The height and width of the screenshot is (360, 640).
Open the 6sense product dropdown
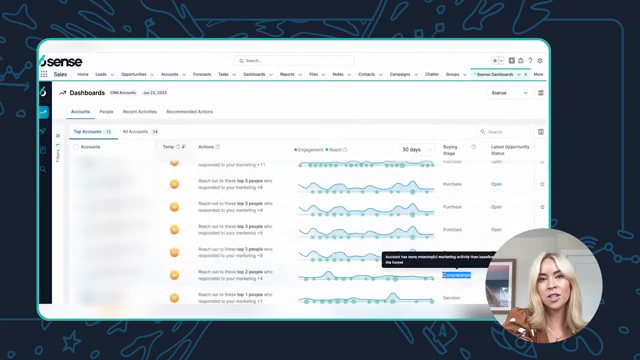509,93
